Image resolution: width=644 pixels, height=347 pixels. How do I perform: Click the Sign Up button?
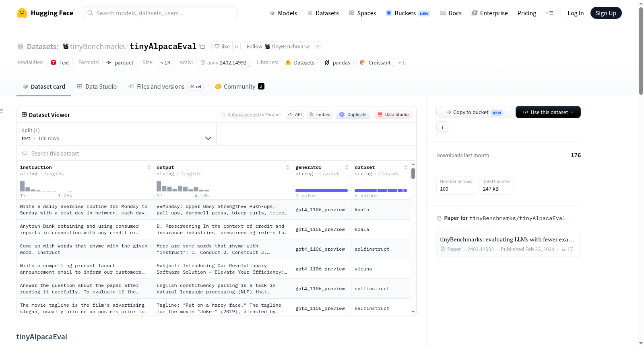pyautogui.click(x=606, y=13)
